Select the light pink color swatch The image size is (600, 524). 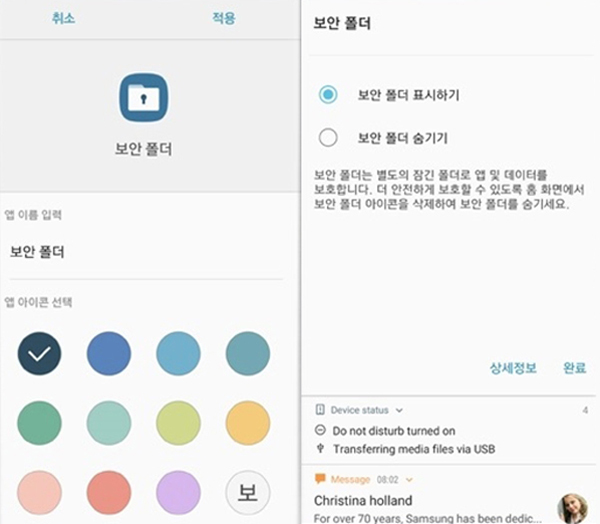(x=39, y=493)
